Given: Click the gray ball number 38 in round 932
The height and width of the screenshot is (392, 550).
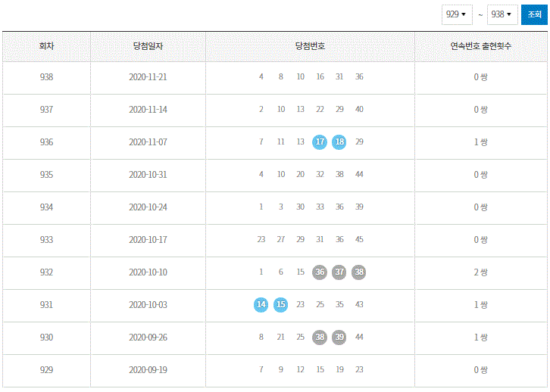Looking at the screenshot, I should (x=359, y=272).
